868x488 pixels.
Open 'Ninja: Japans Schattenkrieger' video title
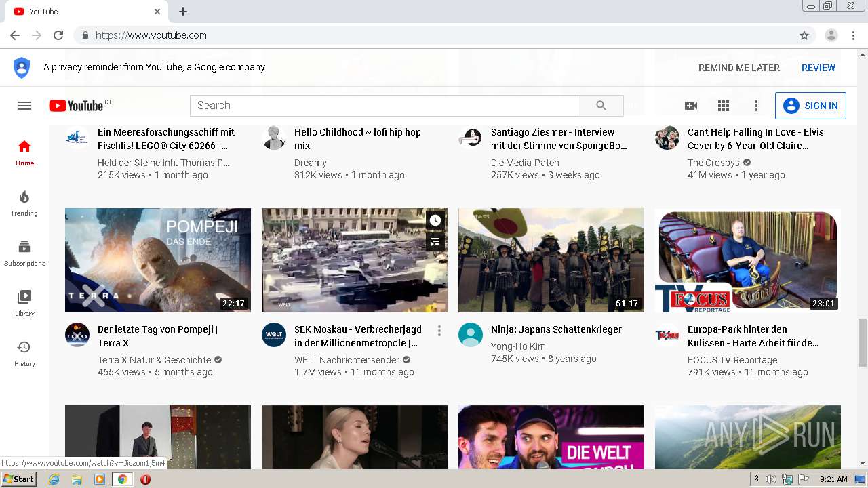(x=556, y=329)
